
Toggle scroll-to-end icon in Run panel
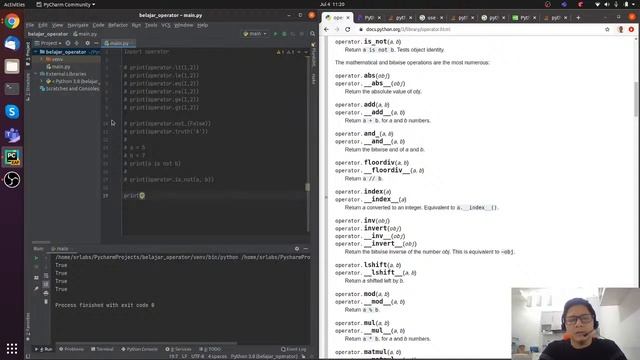click(x=46, y=284)
